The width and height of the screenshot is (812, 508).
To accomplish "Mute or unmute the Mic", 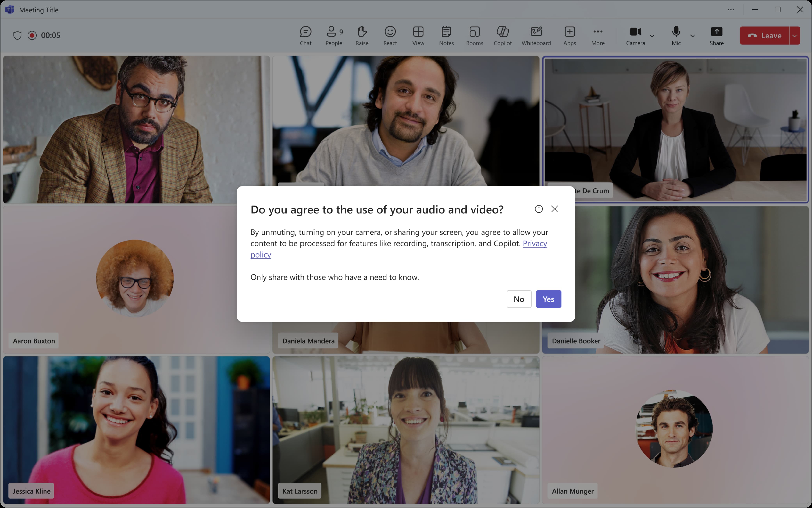I will click(676, 36).
